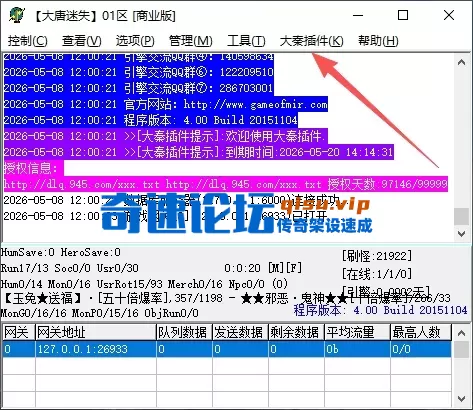Open the 大秦插件(K) menu
This screenshot has width=473, height=410.
pos(311,41)
